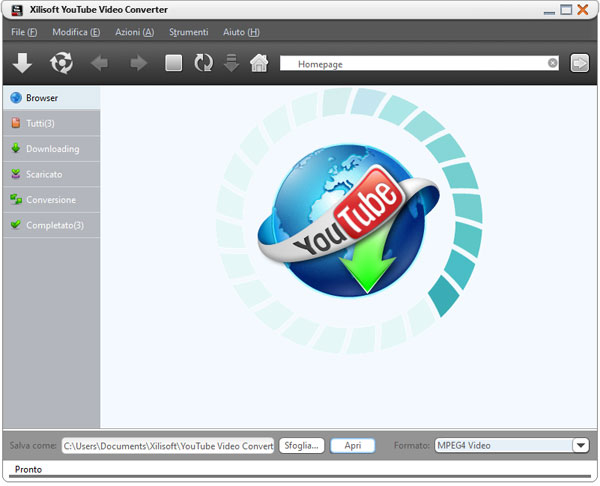
Task: Click the Conversione sidebar icon
Action: [16, 199]
